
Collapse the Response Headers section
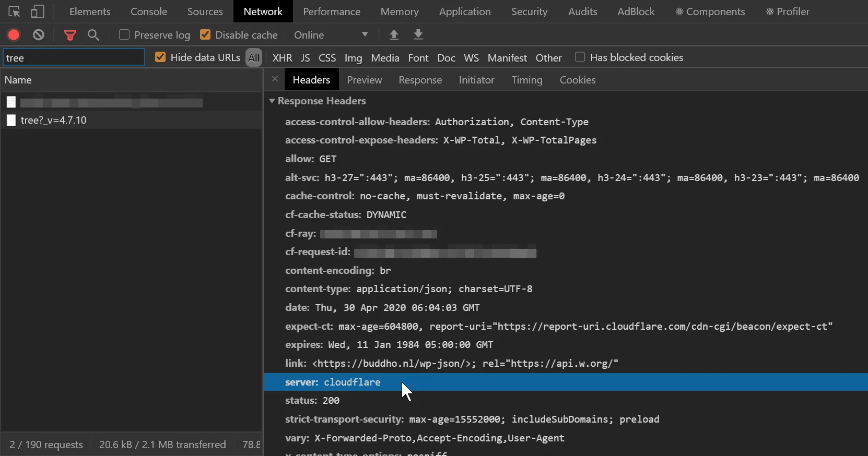[x=272, y=101]
